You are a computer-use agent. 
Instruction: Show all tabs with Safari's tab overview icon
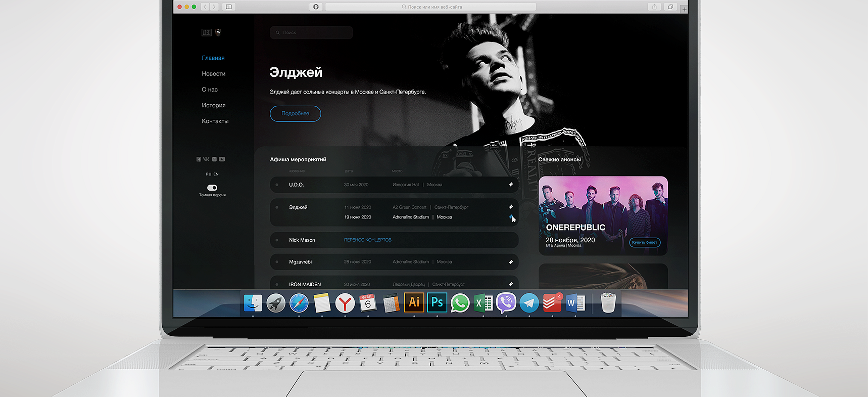tap(670, 7)
